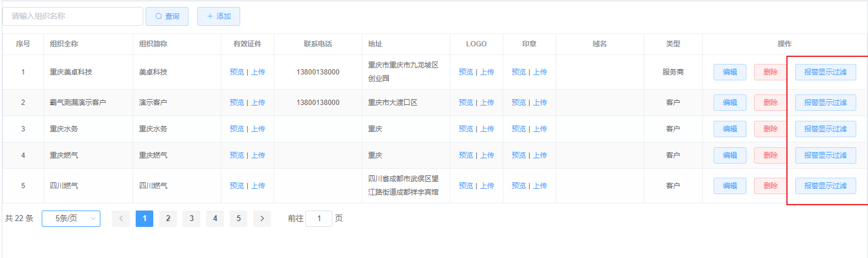Click 编辑 for 四川燃气 row
The width and height of the screenshot is (868, 258).
[x=729, y=186]
